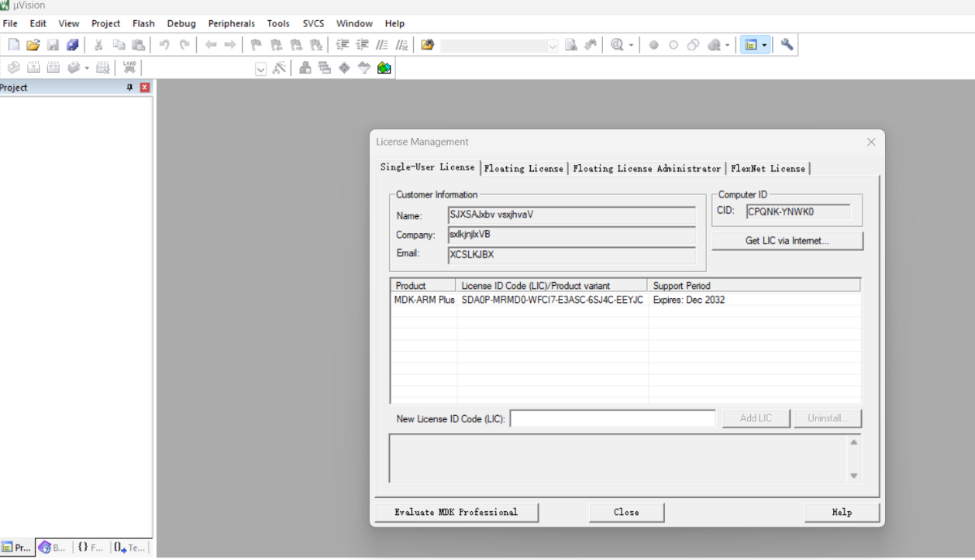
Task: Switch to Floating License tab
Action: (x=524, y=168)
